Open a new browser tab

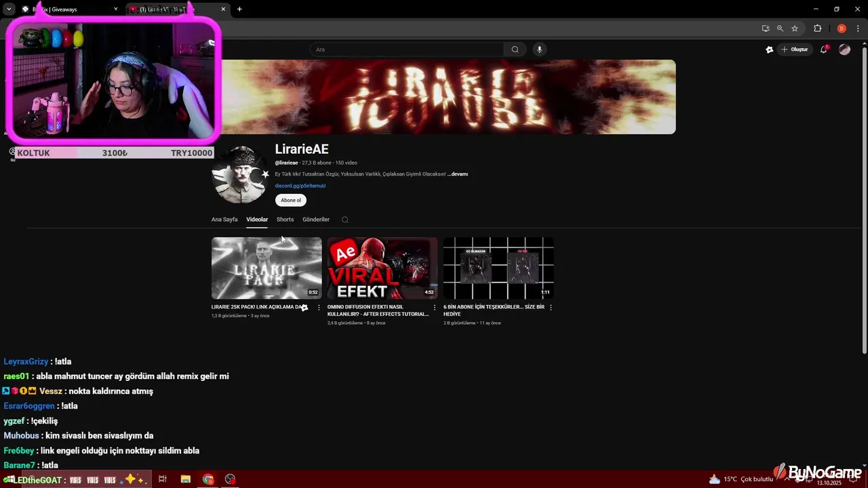click(239, 9)
